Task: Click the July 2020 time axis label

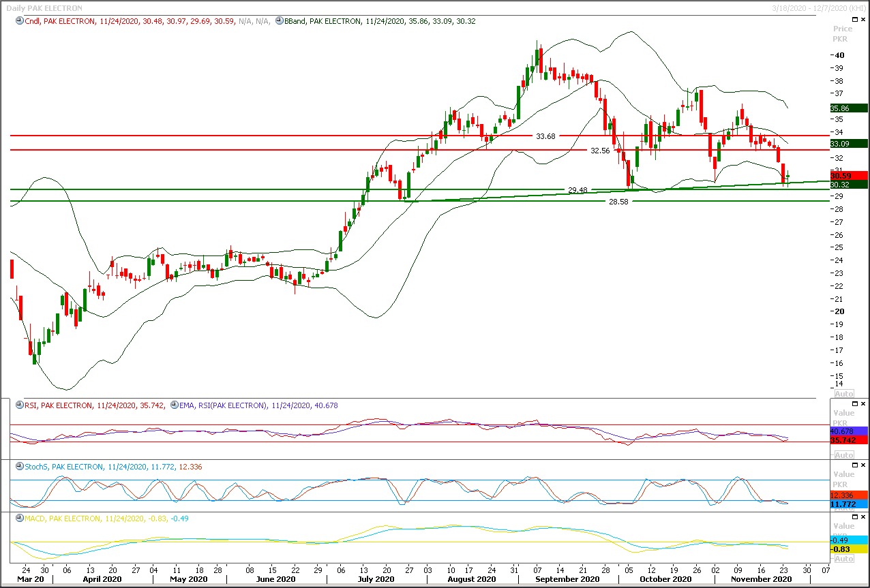Action: (376, 578)
